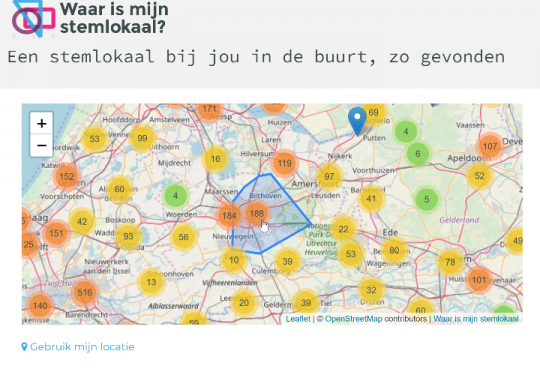Image resolution: width=540 pixels, height=375 pixels.
Task: Expand the cluster marker 53 near Heuvelrug
Action: (351, 254)
